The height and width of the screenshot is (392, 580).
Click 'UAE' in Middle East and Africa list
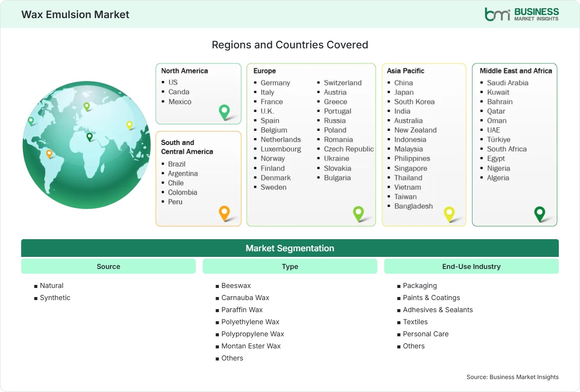pyautogui.click(x=494, y=130)
